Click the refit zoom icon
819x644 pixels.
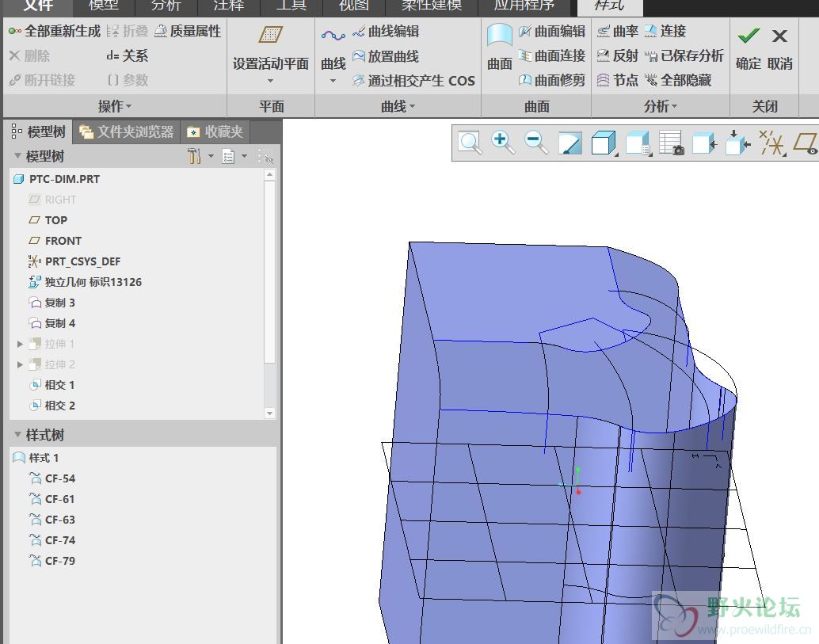coord(470,143)
